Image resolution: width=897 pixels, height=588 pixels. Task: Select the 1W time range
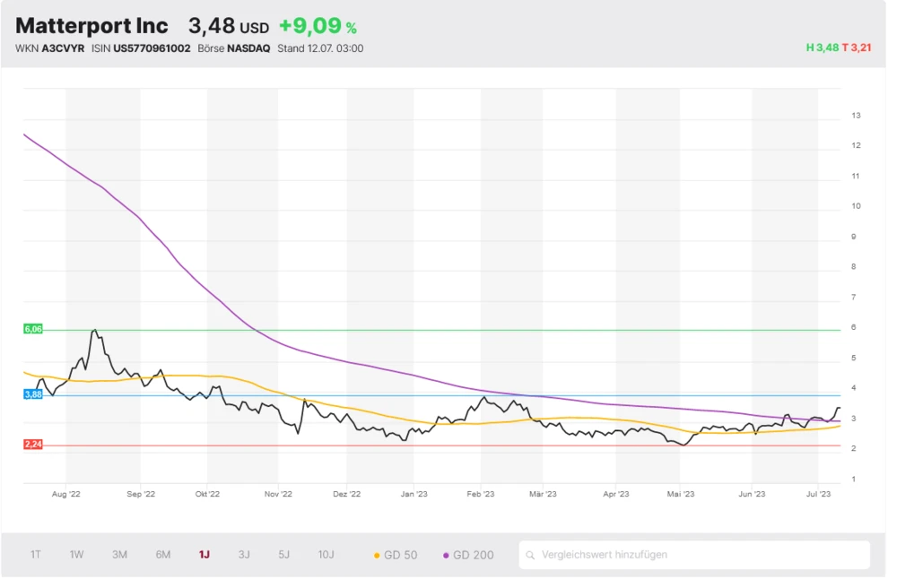(x=77, y=555)
